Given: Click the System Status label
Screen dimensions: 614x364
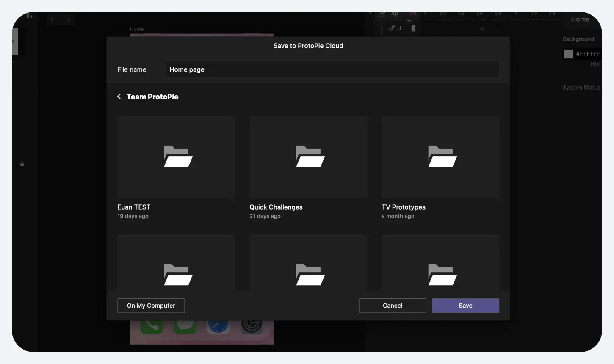Looking at the screenshot, I should click(x=581, y=88).
